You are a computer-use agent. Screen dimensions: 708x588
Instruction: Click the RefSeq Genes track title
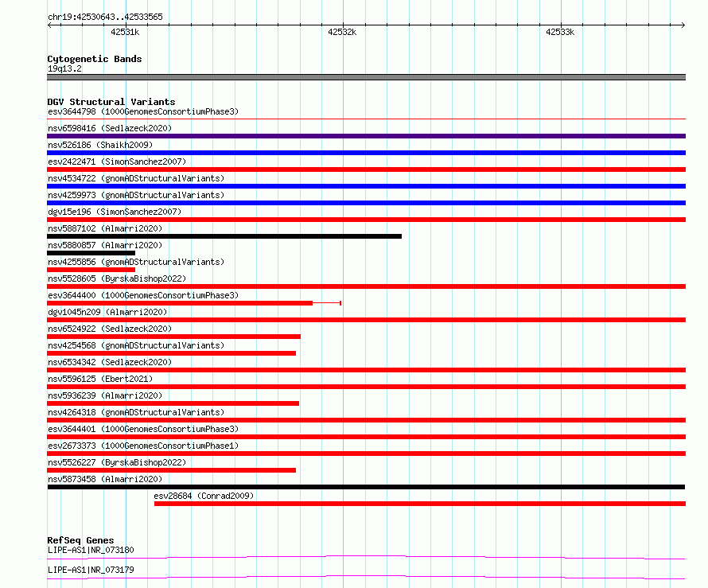(x=80, y=540)
